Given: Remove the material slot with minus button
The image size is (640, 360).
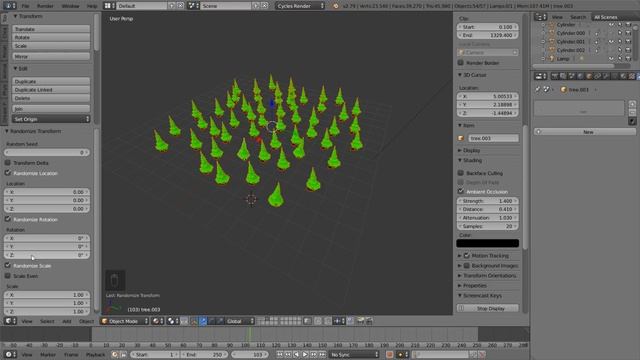Looking at the screenshot, I should click(632, 112).
